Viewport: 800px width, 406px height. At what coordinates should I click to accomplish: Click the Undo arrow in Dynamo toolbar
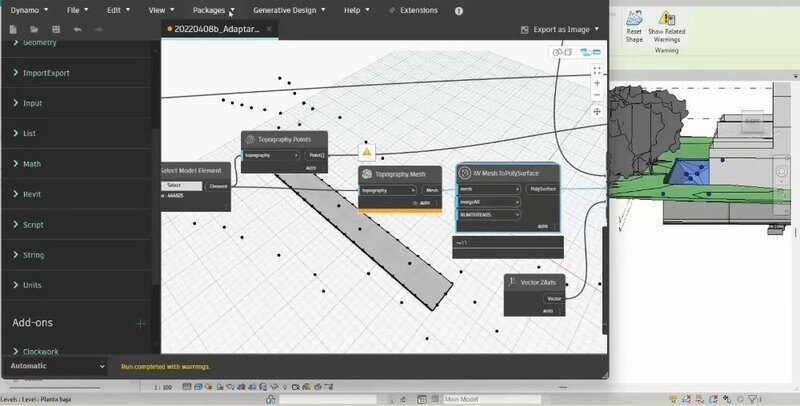[79, 30]
